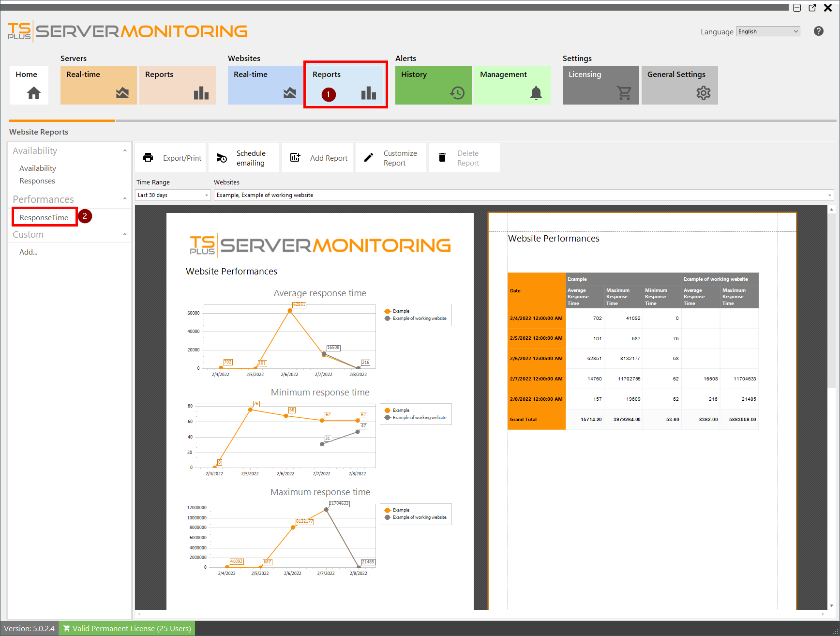Click the Schedule emailing icon
The height and width of the screenshot is (636, 840).
(222, 157)
